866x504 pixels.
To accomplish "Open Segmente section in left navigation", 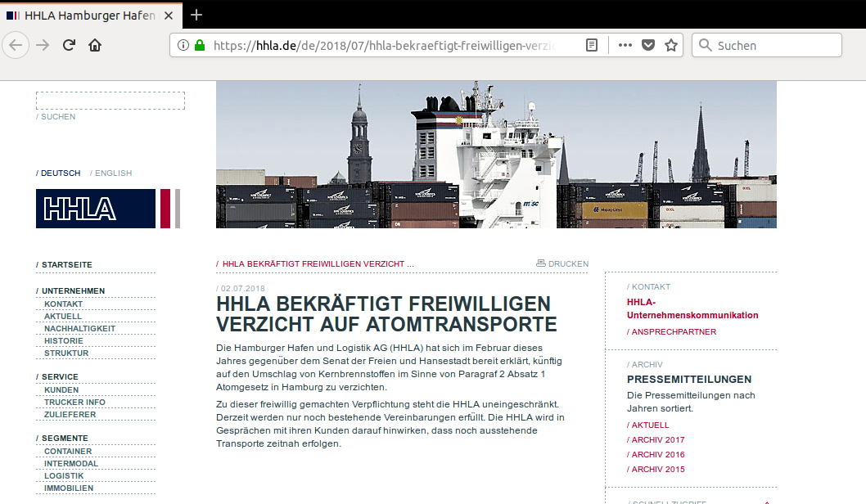I will 65,439.
